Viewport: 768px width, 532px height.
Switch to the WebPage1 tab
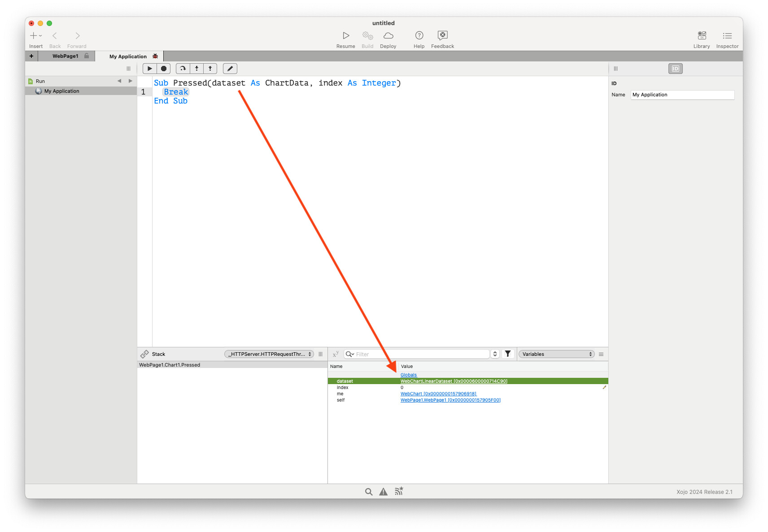[65, 56]
